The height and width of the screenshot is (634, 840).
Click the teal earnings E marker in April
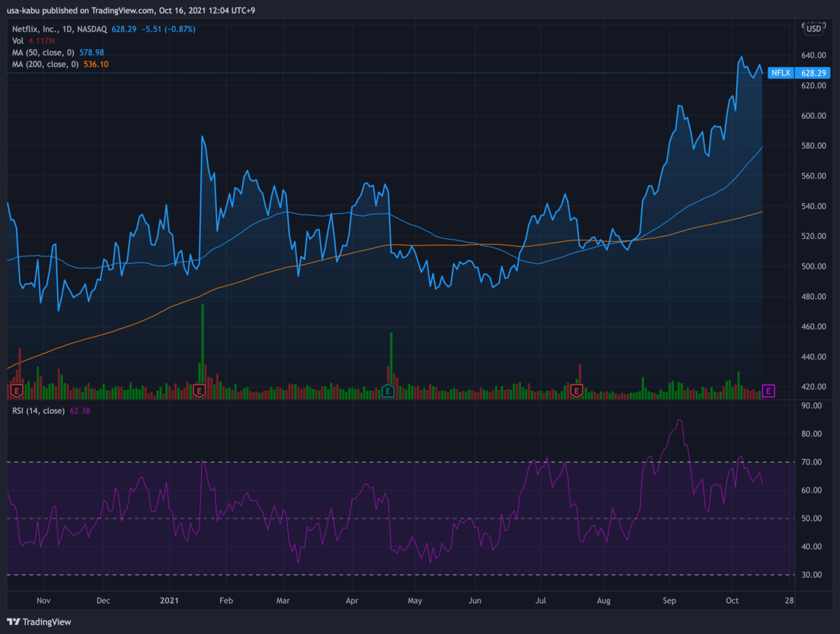tap(388, 390)
